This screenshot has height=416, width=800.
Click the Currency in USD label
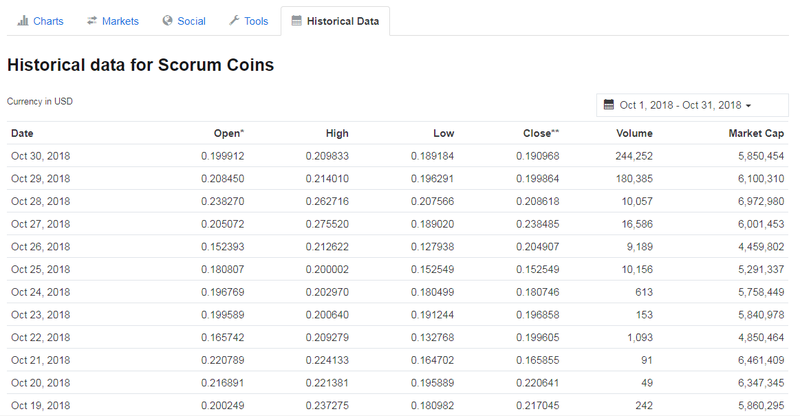(x=40, y=101)
